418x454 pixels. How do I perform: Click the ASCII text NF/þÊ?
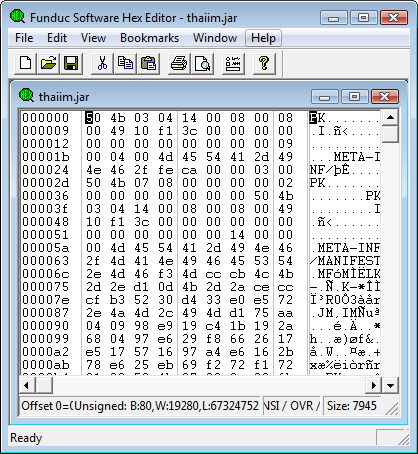329,170
